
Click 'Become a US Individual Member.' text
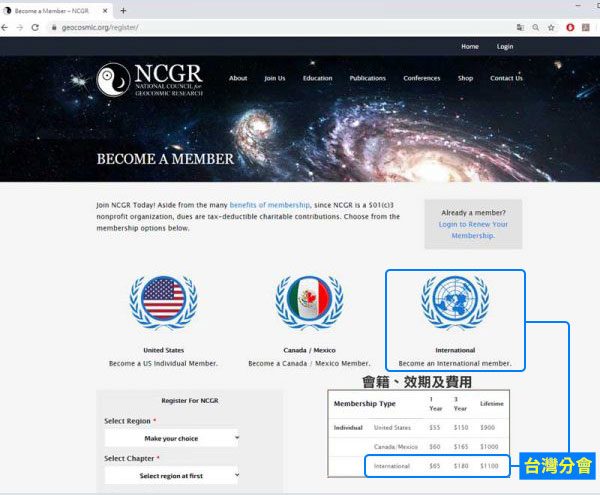163,363
